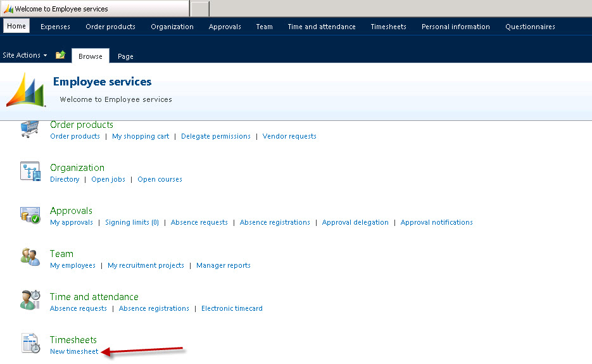Image resolution: width=592 pixels, height=364 pixels.
Task: Open the Electronic timecard link
Action: click(232, 308)
